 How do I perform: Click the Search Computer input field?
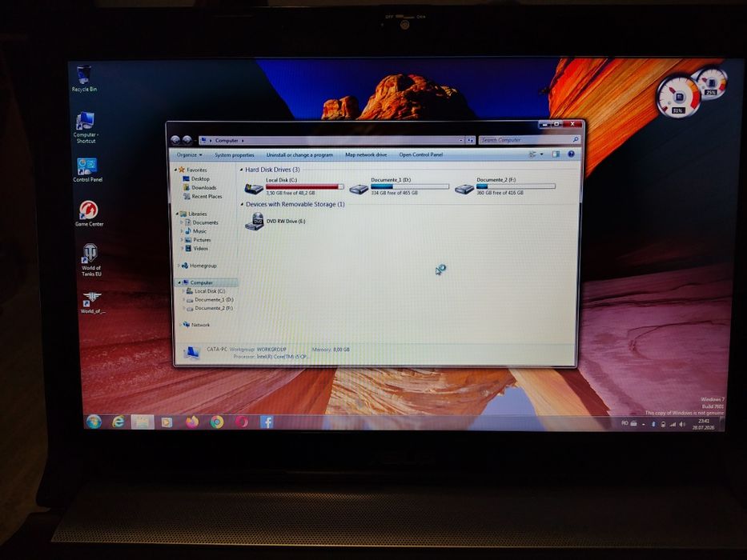(x=528, y=140)
